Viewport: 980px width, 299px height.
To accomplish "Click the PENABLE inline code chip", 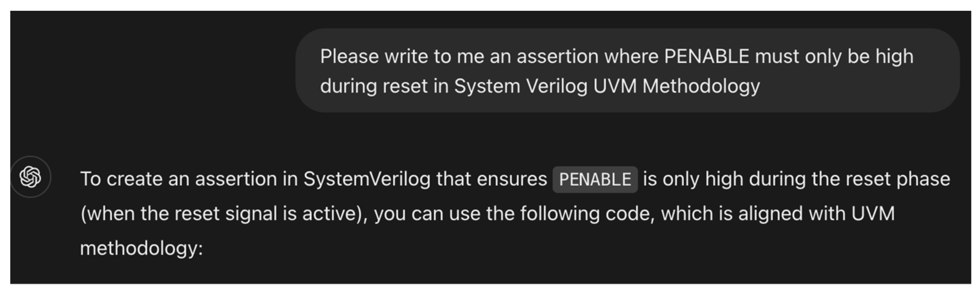I will click(594, 179).
